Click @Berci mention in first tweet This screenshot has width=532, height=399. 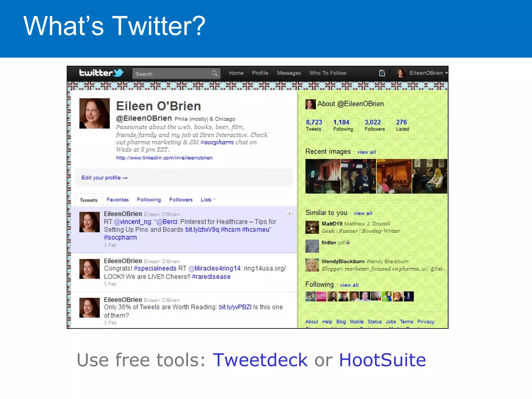click(167, 222)
